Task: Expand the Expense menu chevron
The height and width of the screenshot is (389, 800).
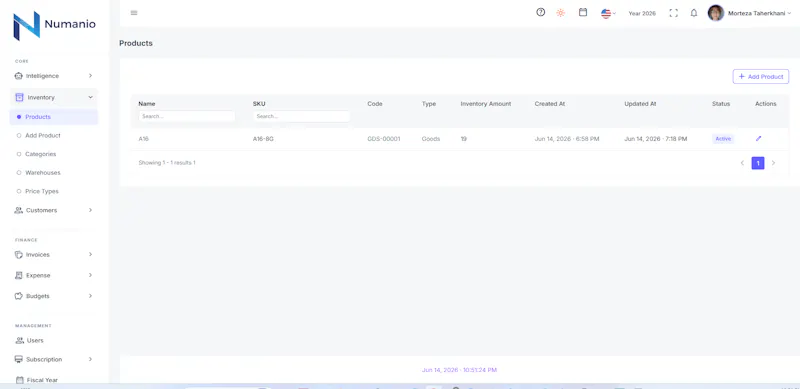Action: [90, 275]
